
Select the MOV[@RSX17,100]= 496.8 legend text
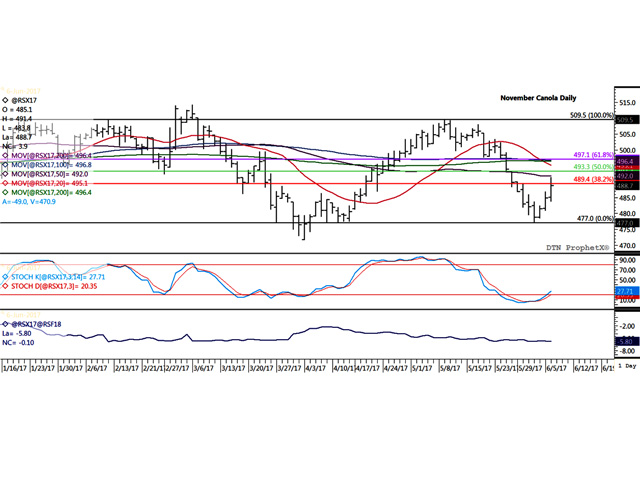click(51, 165)
